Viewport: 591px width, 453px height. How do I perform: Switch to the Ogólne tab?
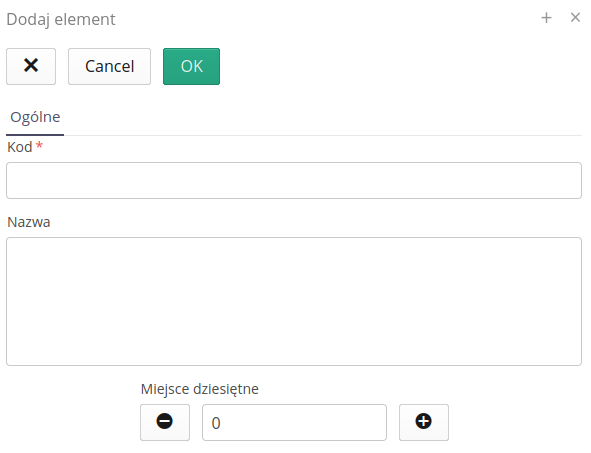[35, 117]
